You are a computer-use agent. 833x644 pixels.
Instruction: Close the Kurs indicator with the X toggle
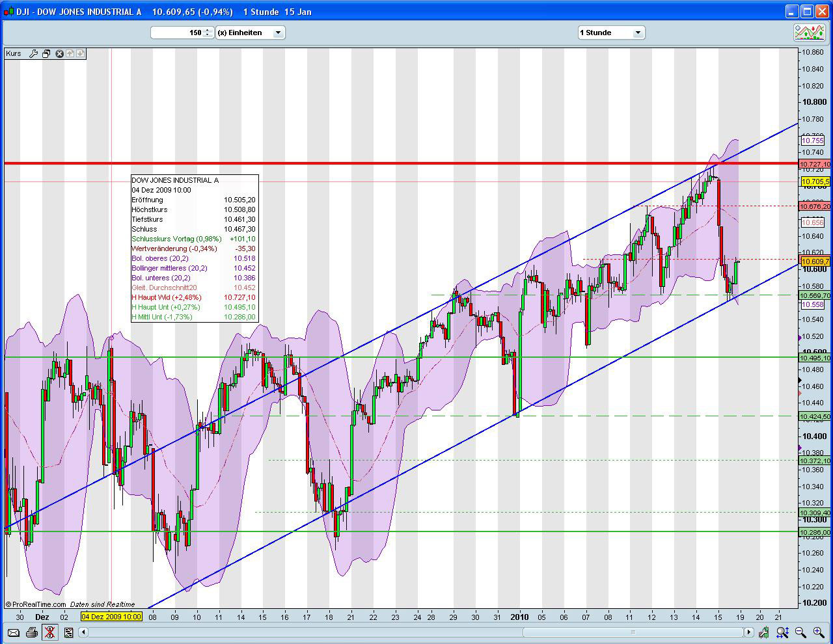59,53
